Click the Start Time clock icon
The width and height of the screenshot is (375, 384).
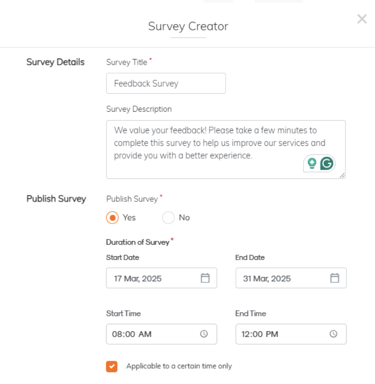coord(204,334)
